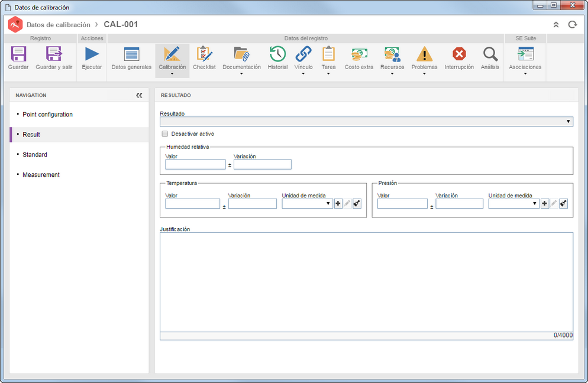Screen dimensions: 588x383
Task: Edit the Temperatura unit with pencil icon
Action: click(x=347, y=203)
